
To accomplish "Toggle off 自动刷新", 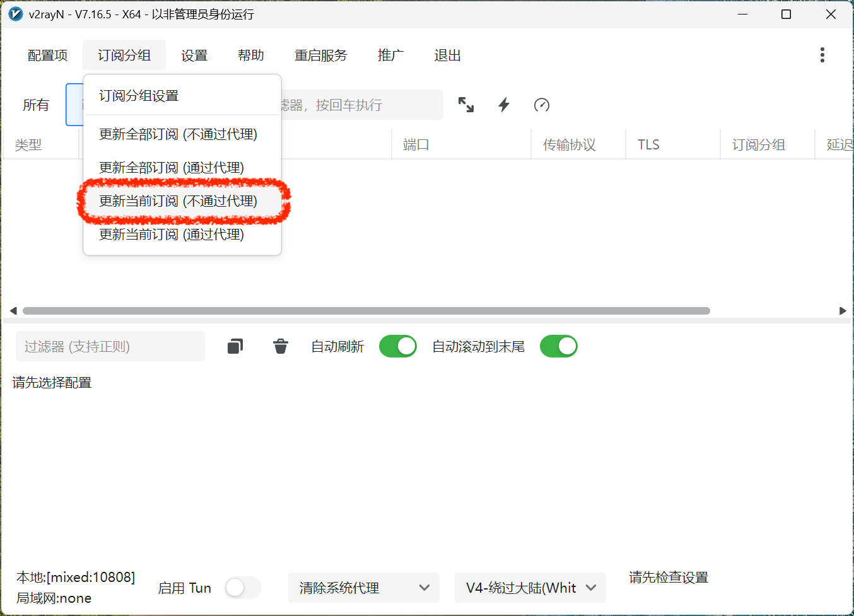I will (x=397, y=346).
